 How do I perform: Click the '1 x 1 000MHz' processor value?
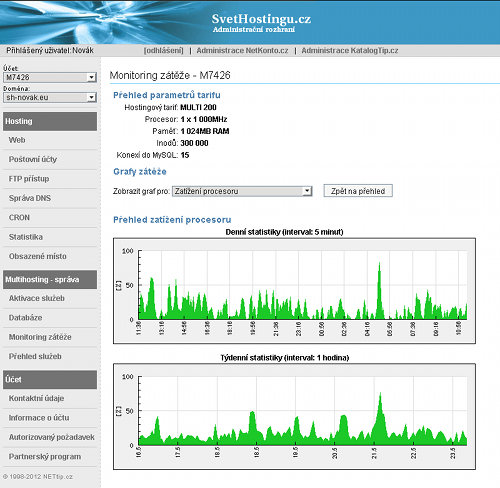tap(204, 119)
